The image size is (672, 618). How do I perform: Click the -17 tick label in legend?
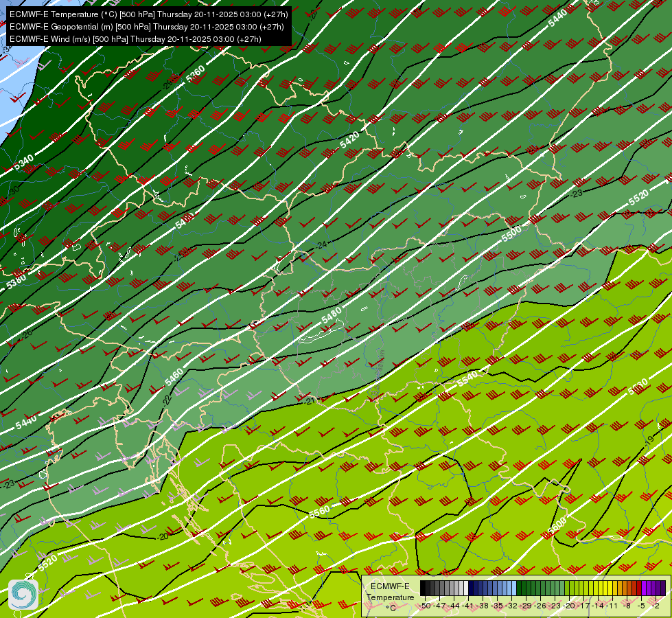pyautogui.click(x=585, y=606)
